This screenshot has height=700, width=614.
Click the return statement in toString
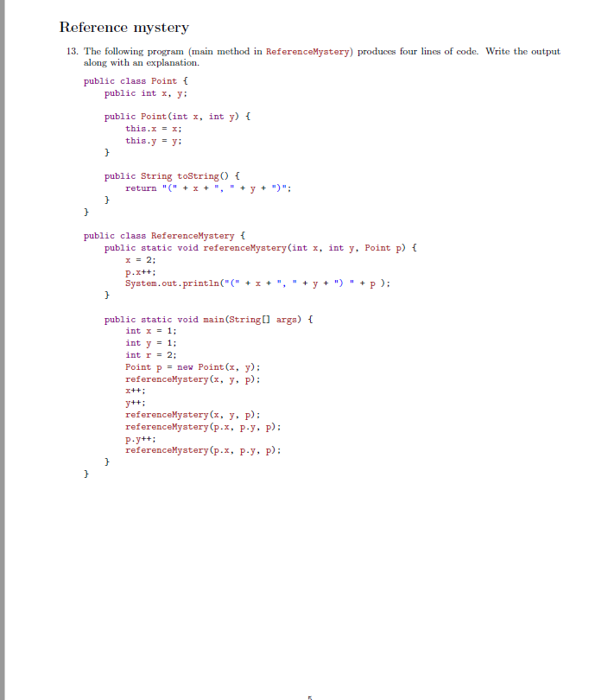[x=208, y=188]
